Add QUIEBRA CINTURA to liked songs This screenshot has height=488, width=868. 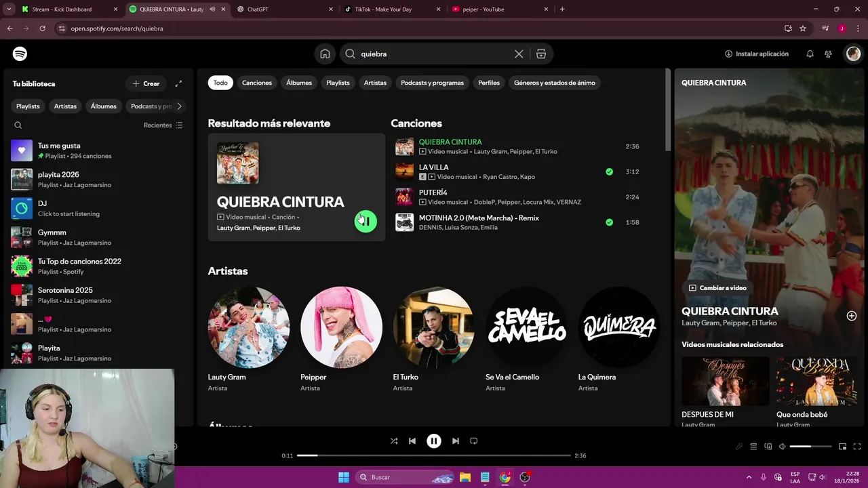pos(851,316)
